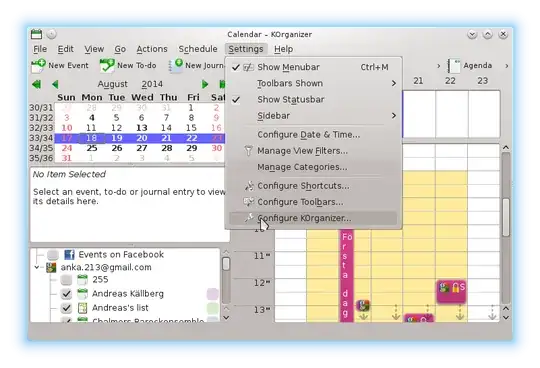Click the green color swatch beside Andreas's list
This screenshot has height=368, width=540.
coord(212,308)
